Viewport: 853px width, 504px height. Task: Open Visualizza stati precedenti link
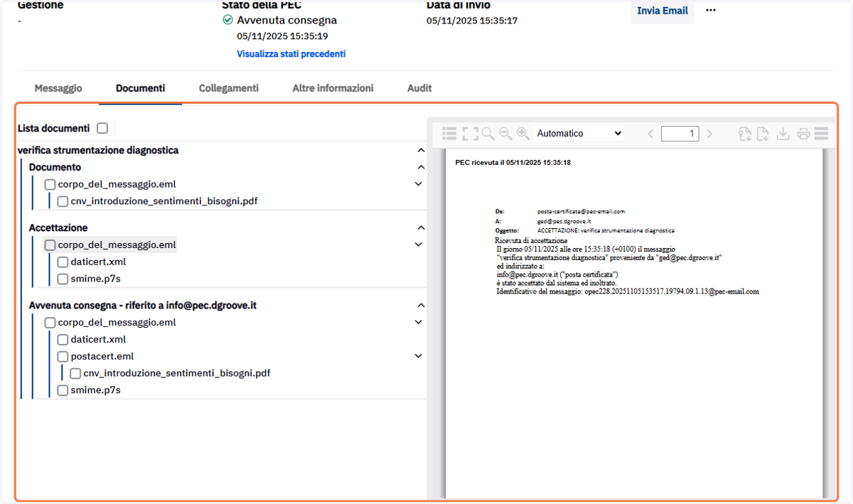coord(291,54)
